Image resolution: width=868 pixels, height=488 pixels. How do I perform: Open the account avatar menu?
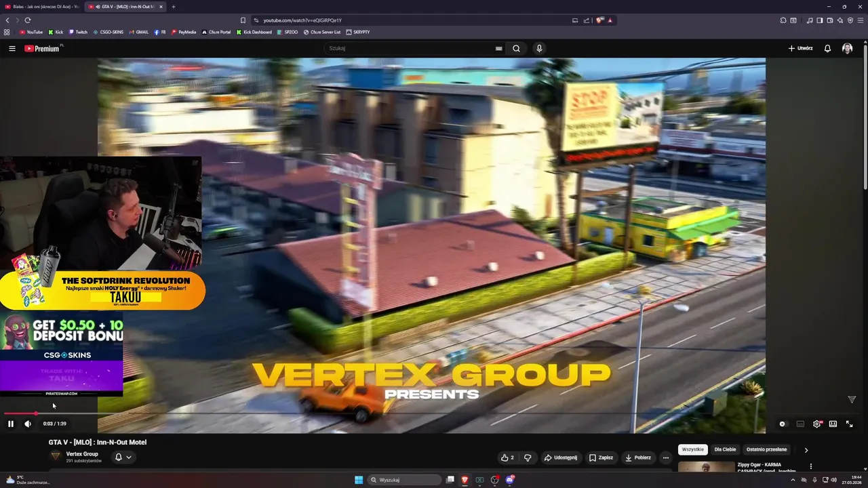pyautogui.click(x=847, y=48)
